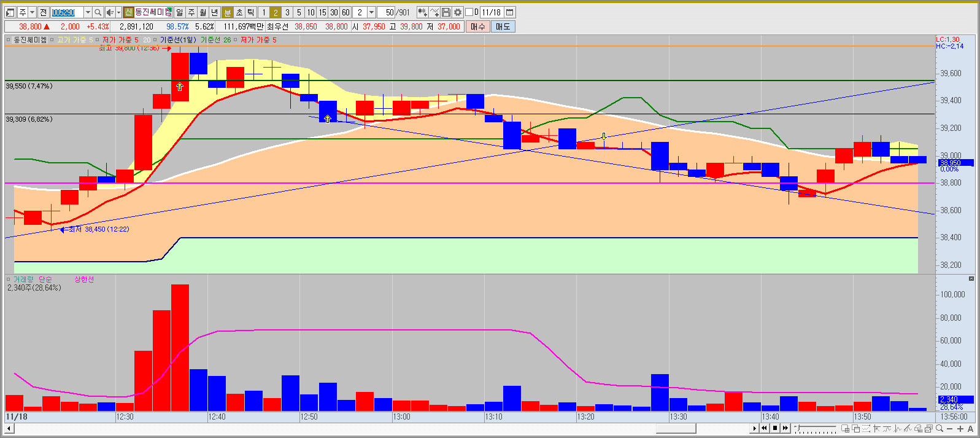Click the line-draw tool icon beside candlestick icon
The width and height of the screenshot is (980, 438).
[434, 12]
